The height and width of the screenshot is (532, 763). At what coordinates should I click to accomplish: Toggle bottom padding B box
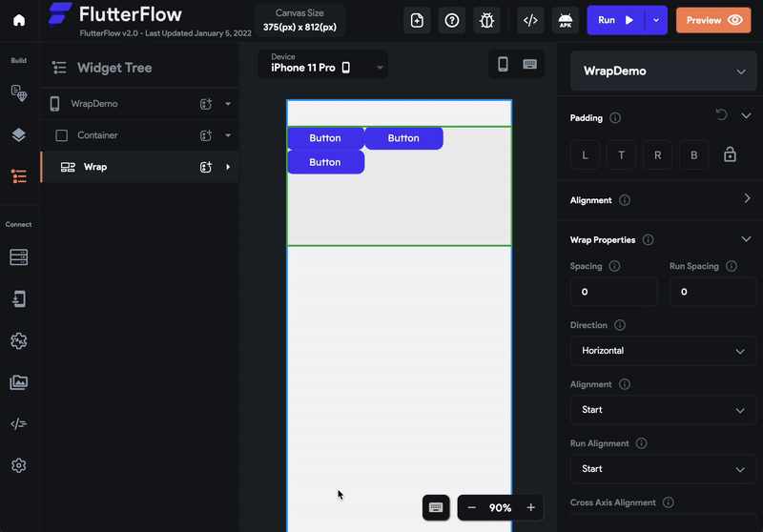(694, 155)
